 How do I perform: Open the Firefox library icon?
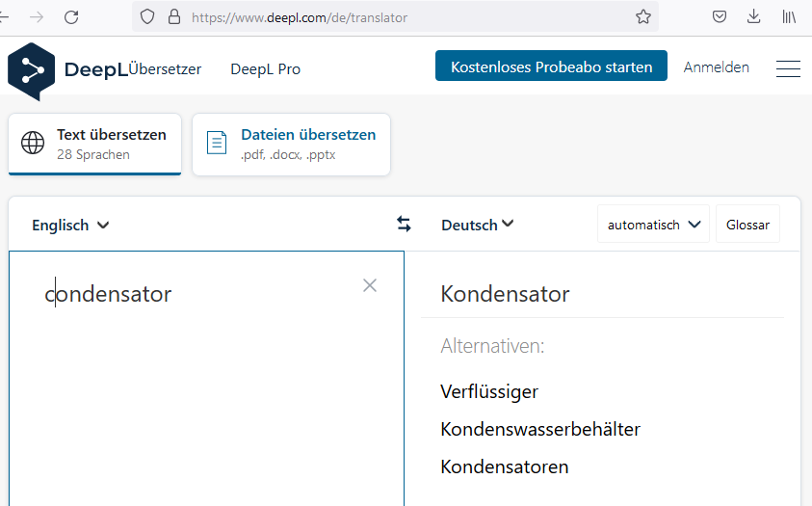click(789, 17)
